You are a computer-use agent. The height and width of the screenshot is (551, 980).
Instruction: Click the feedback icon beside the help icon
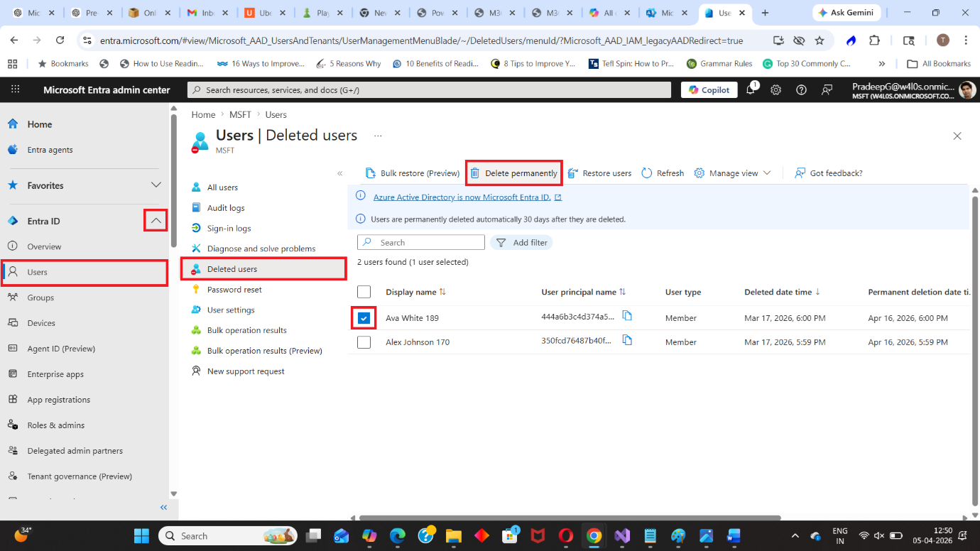pos(827,90)
